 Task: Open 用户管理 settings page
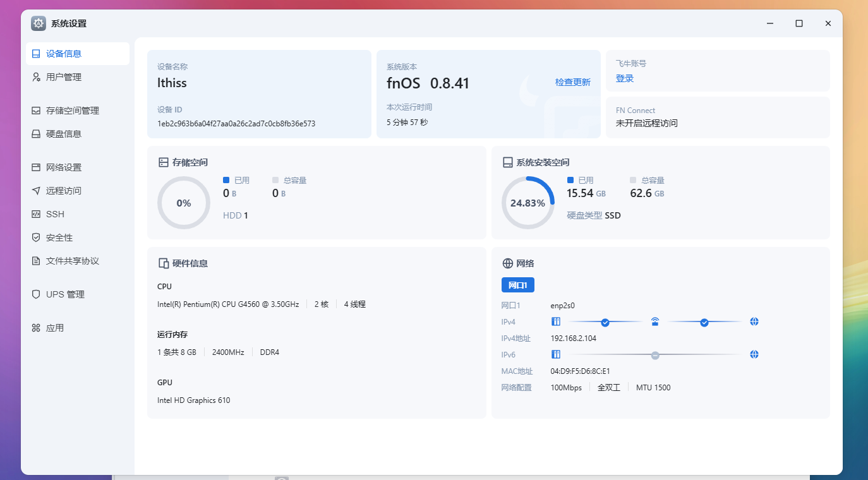point(78,77)
